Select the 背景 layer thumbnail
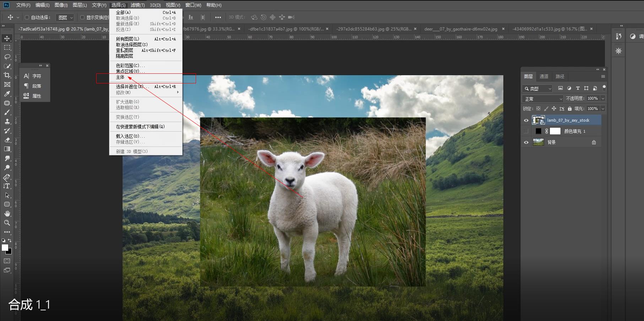 point(539,142)
